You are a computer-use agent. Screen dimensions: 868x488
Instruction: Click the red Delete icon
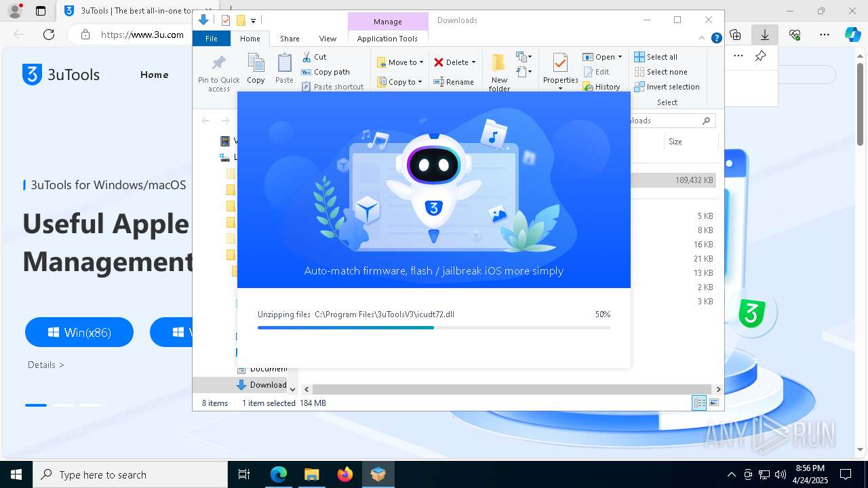tap(439, 62)
